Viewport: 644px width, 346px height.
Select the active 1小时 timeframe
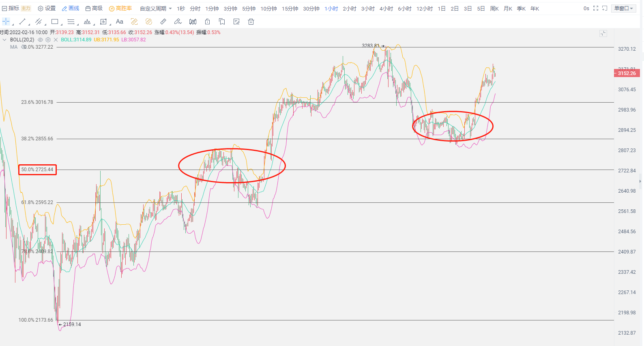[331, 9]
